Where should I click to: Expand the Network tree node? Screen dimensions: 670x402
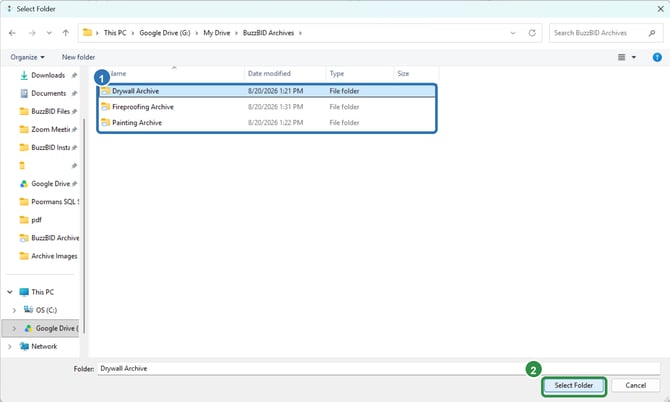(10, 346)
